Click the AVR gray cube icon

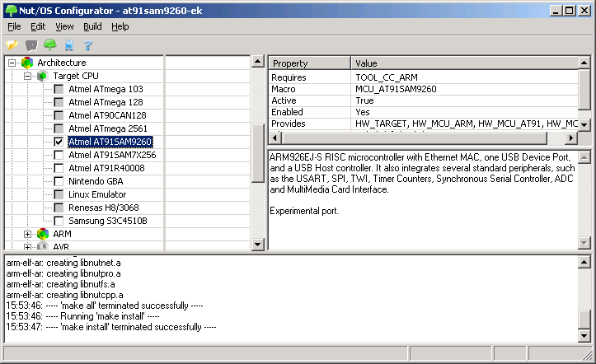pos(43,246)
